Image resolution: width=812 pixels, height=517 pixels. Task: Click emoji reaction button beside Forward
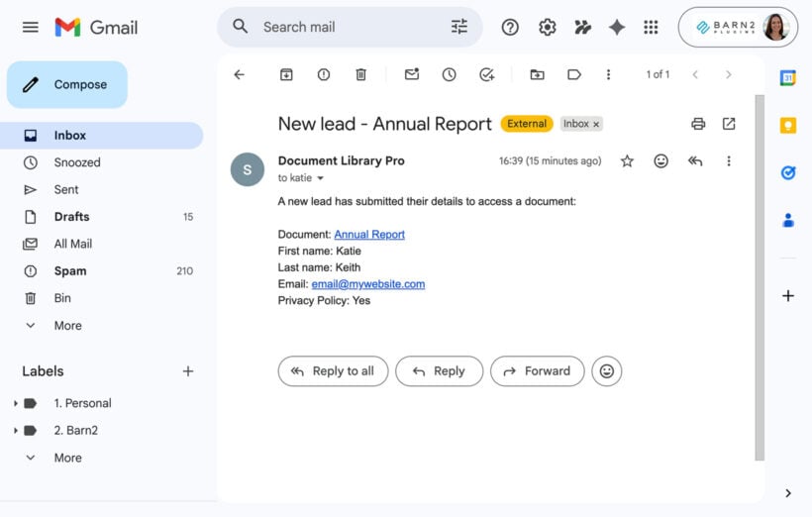[607, 371]
